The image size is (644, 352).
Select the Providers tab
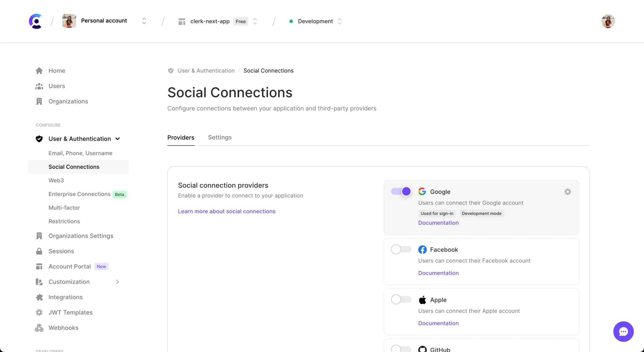(x=181, y=137)
